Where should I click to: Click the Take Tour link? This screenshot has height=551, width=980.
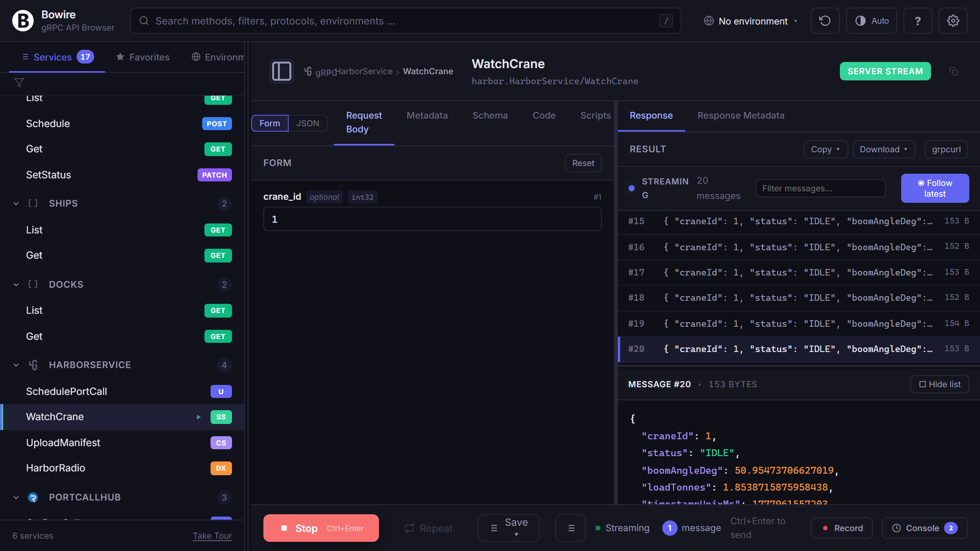coord(212,536)
